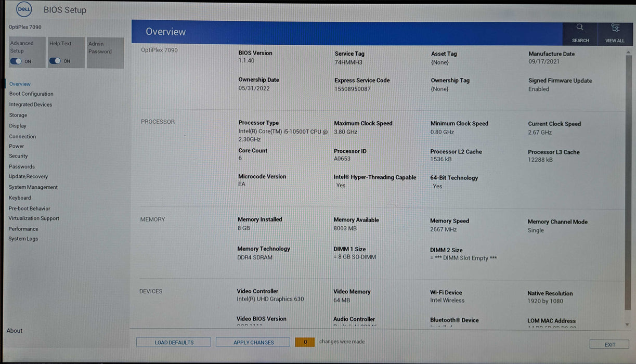Open Boot Configuration section
This screenshot has height=364, width=636.
[31, 94]
